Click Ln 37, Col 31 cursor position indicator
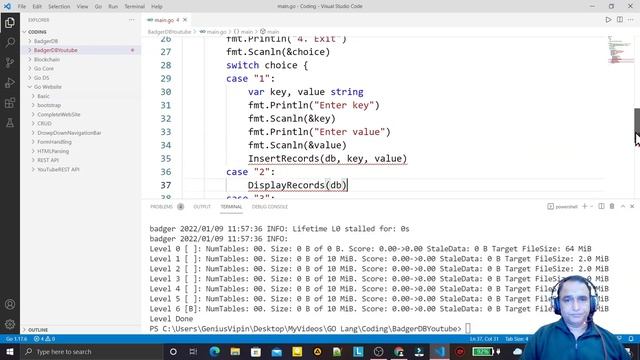 click(484, 339)
